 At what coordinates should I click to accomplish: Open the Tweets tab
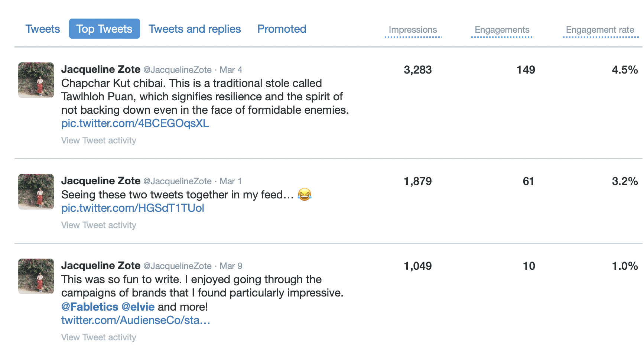pyautogui.click(x=43, y=29)
